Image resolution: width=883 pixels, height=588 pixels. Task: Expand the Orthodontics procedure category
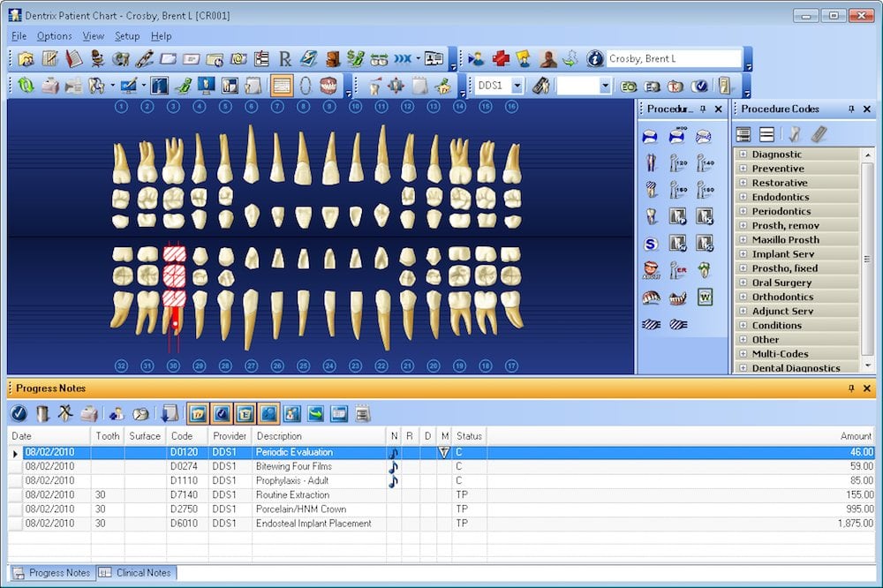point(743,297)
